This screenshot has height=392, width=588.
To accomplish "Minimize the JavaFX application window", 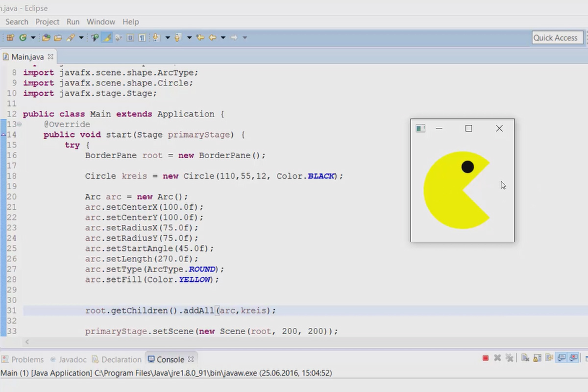I will click(439, 128).
